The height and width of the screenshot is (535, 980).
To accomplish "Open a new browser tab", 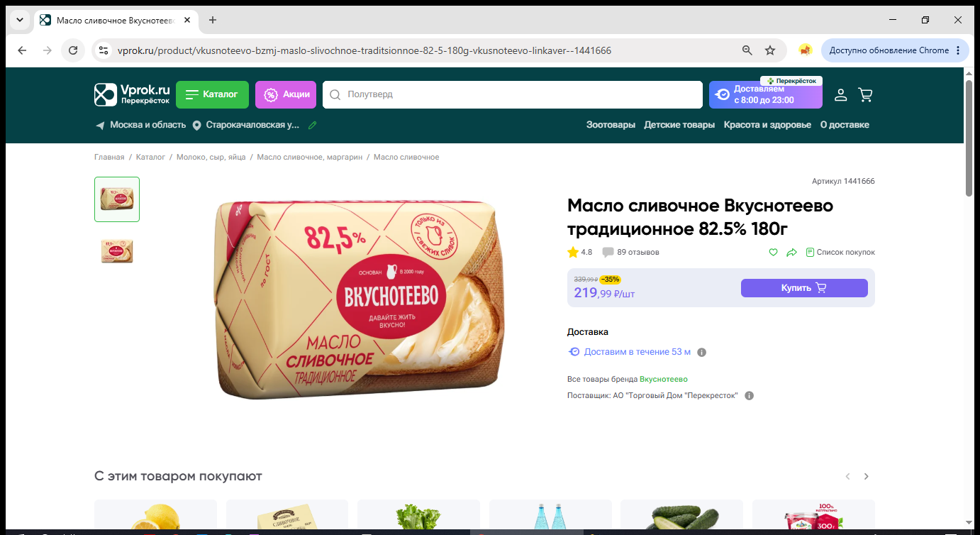I will click(x=213, y=20).
